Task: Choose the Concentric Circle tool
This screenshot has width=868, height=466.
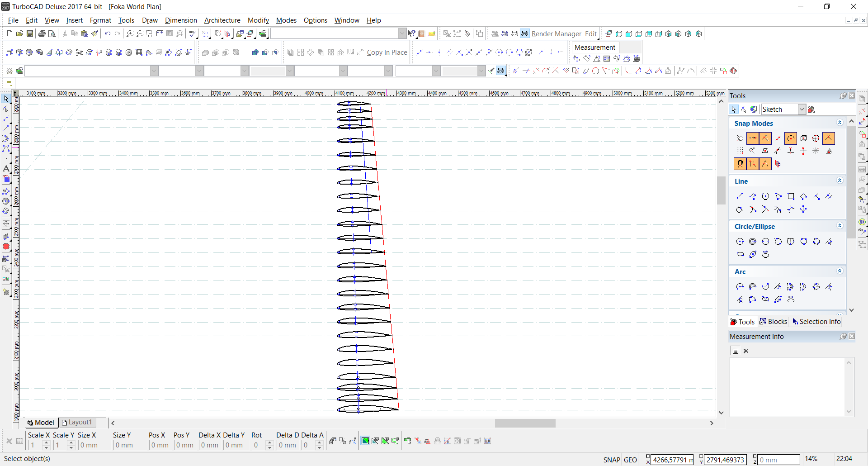Action: point(753,242)
